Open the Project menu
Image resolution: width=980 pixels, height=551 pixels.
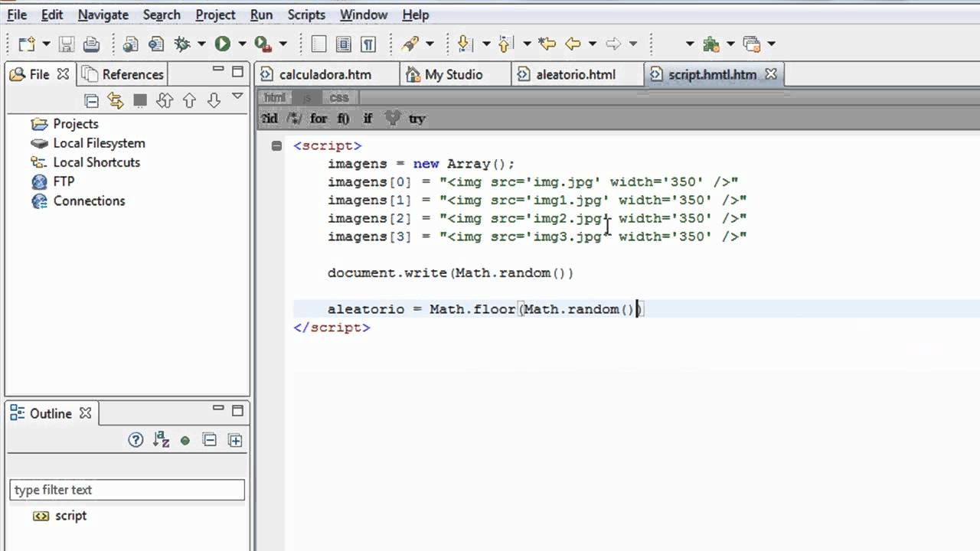point(215,15)
